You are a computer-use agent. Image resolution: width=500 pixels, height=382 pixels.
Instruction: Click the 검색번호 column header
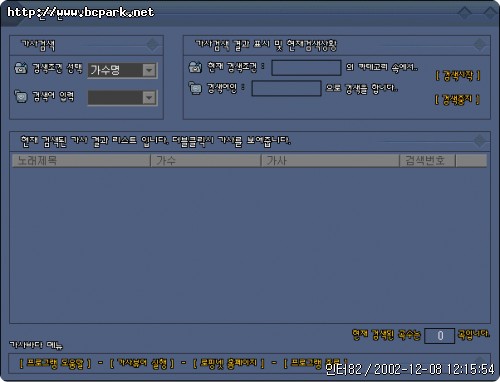click(x=427, y=161)
